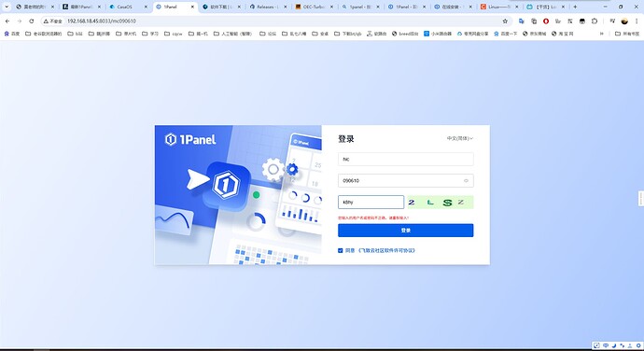Click the blue 登录 login button

point(405,231)
